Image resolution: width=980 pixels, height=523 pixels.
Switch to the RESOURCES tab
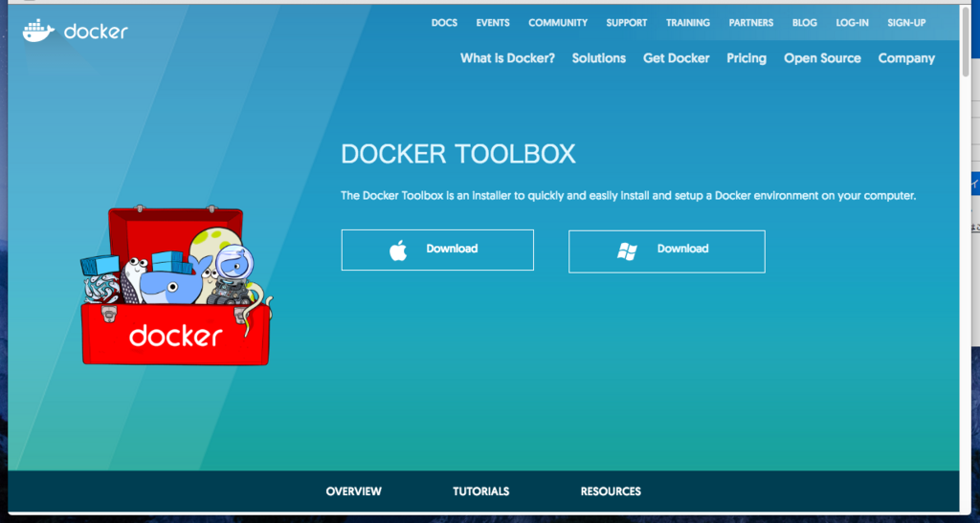pos(611,491)
